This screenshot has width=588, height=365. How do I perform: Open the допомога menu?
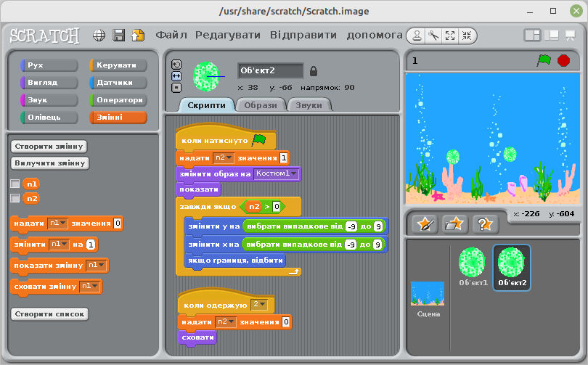pos(375,35)
